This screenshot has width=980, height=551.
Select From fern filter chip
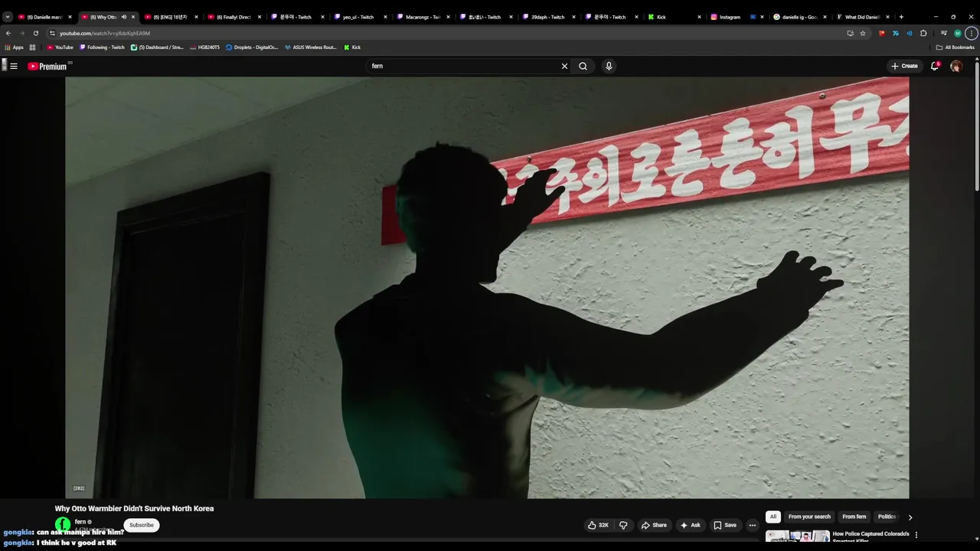(854, 517)
